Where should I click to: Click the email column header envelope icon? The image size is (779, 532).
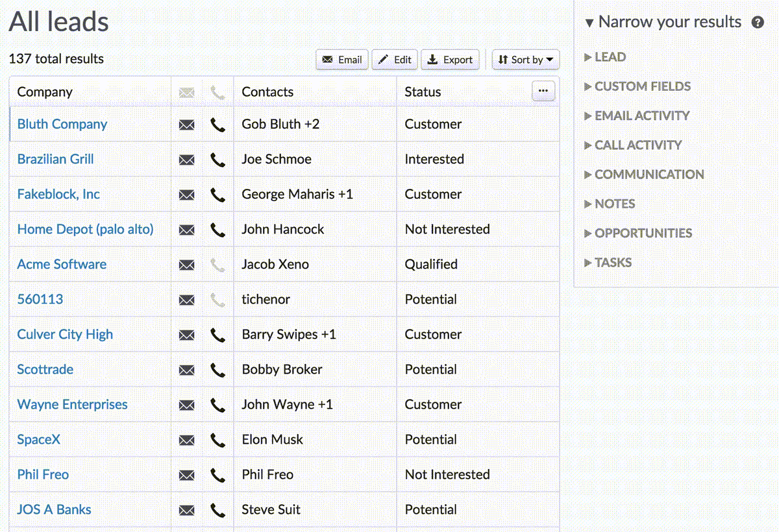tap(186, 92)
